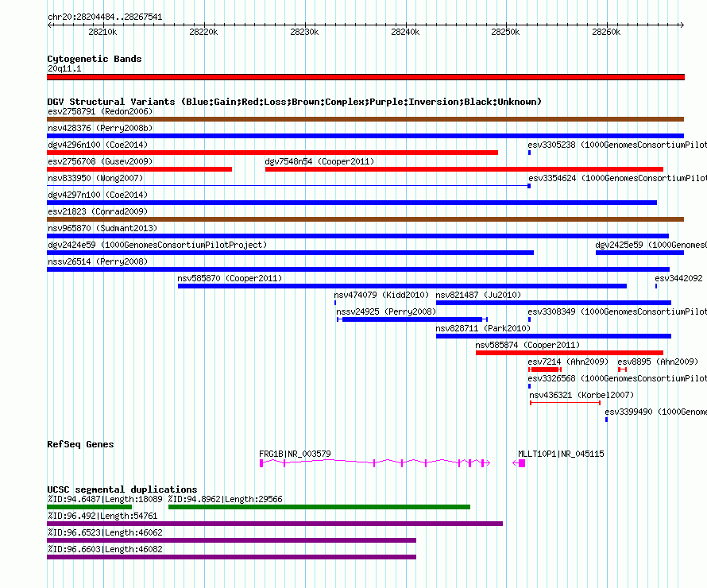The height and width of the screenshot is (588, 707).
Task: Open esv21823 (Conrad2009) variant
Action: pos(365,219)
